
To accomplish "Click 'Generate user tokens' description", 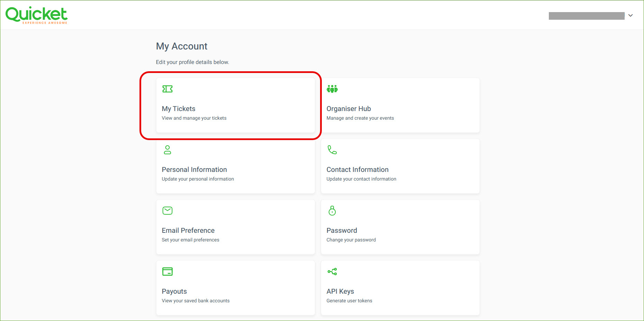I will click(349, 301).
